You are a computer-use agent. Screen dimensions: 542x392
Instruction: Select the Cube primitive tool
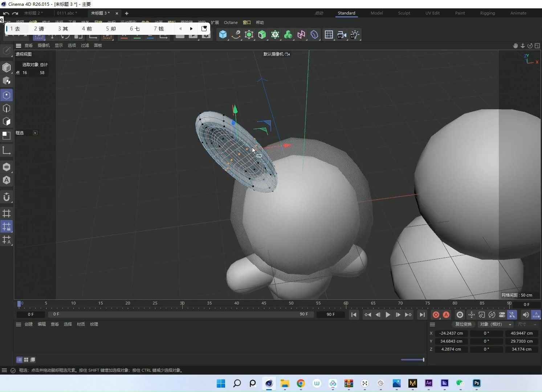(223, 35)
